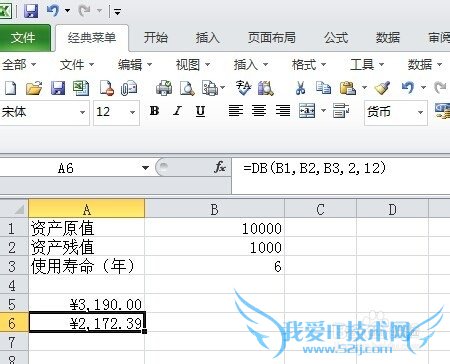This screenshot has height=364, width=450.
Task: Open the 工具 classic menu
Action: point(367,64)
